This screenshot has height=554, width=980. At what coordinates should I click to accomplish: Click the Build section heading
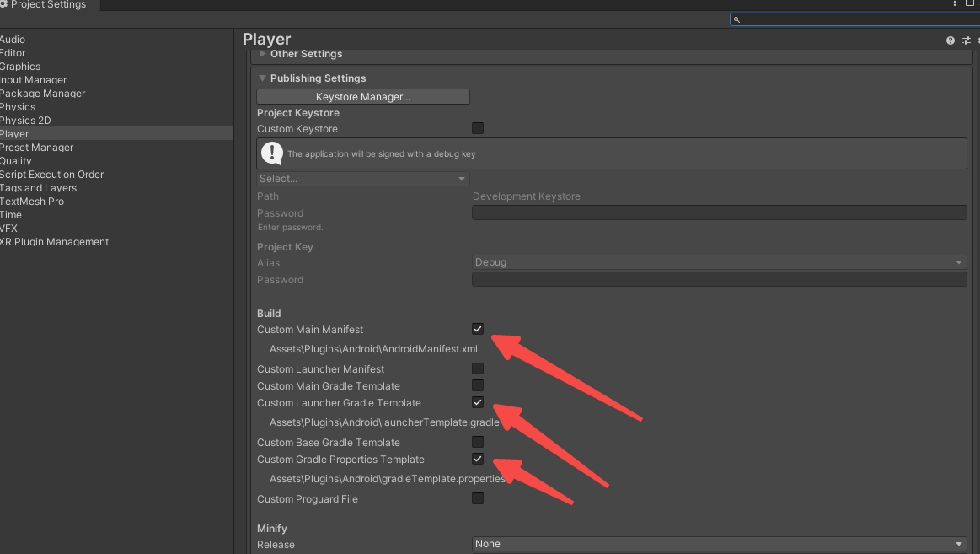(269, 314)
